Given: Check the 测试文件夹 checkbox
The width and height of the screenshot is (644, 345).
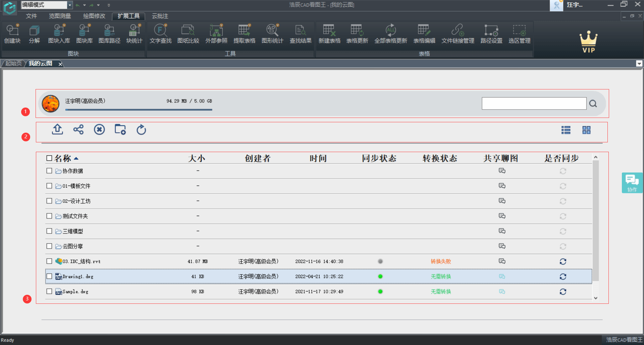Looking at the screenshot, I should click(49, 216).
